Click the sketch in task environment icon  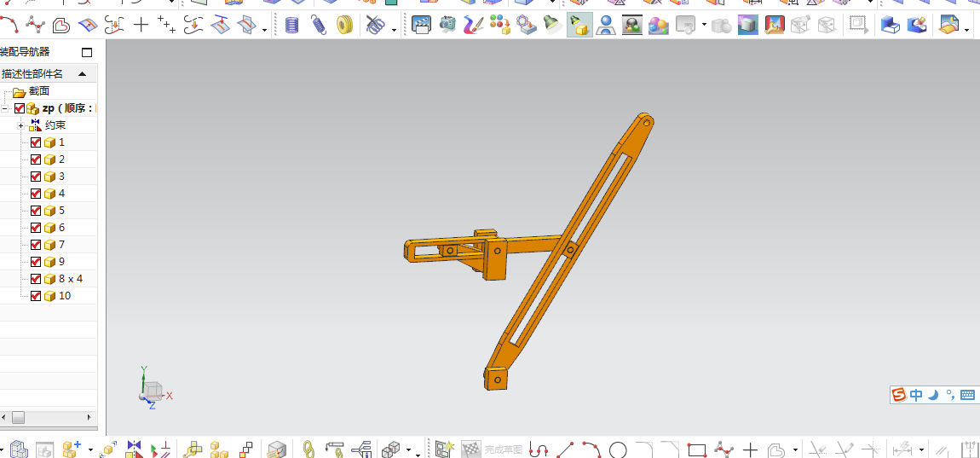point(445,449)
